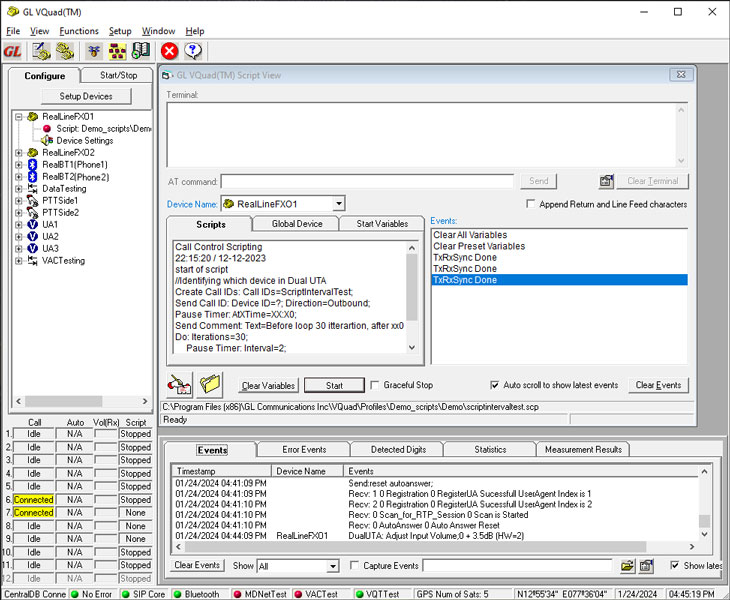
Task: Open the Setup menu
Action: (x=120, y=31)
